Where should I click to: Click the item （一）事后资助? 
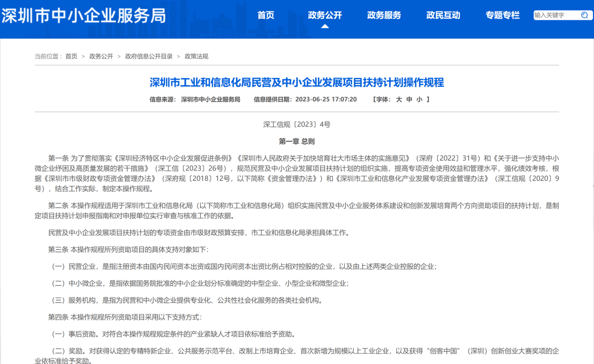pos(173,334)
